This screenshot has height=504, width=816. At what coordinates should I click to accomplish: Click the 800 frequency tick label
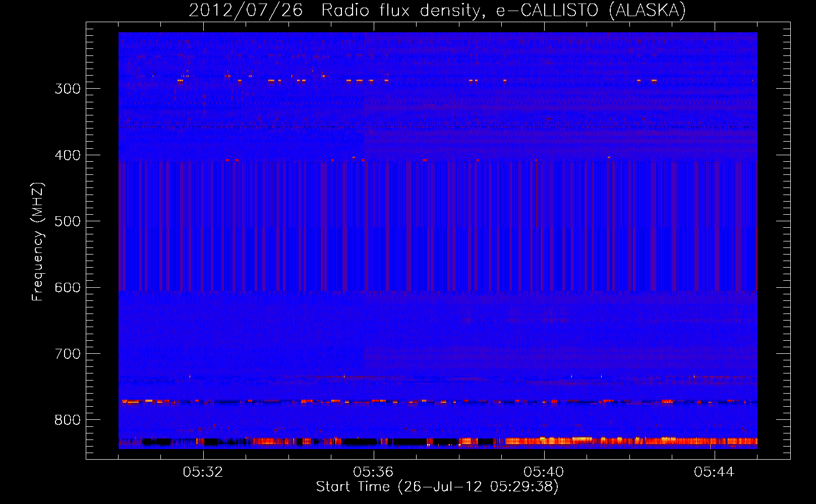[x=68, y=420]
